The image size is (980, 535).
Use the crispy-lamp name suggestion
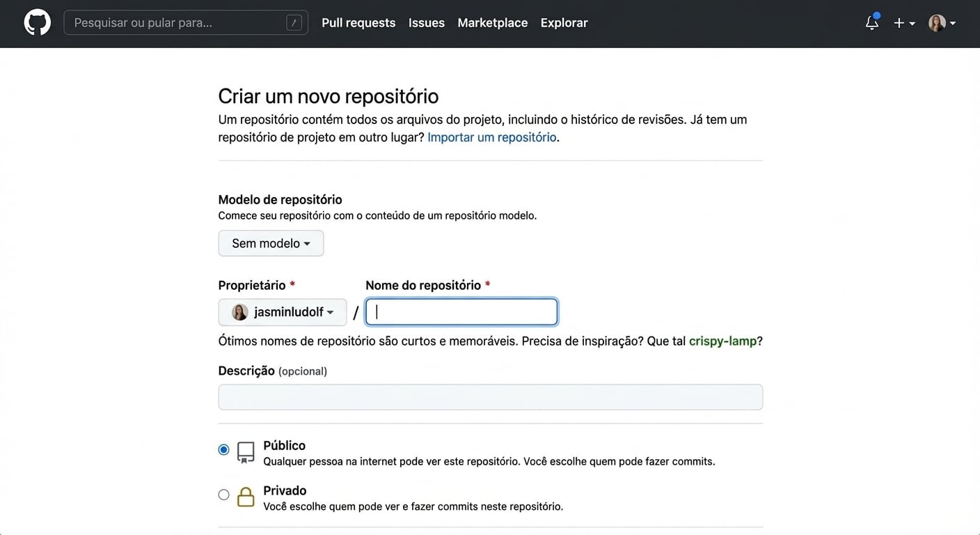coord(722,341)
